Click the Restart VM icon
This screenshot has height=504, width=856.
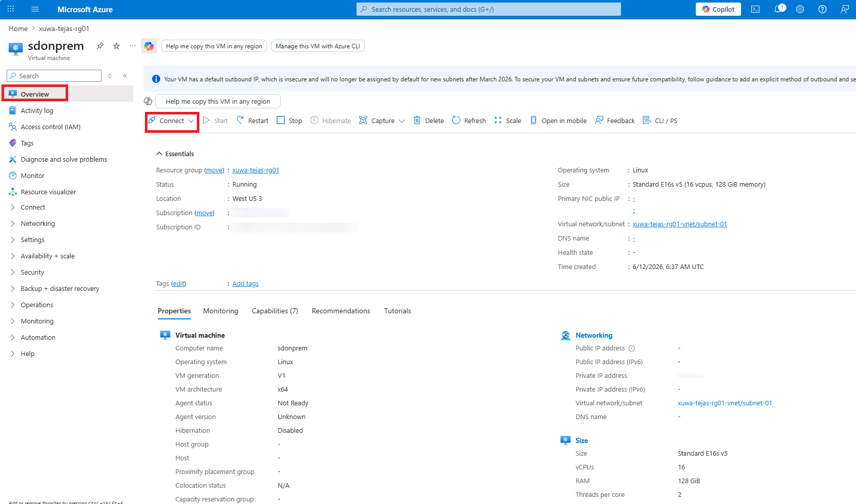[x=240, y=121]
